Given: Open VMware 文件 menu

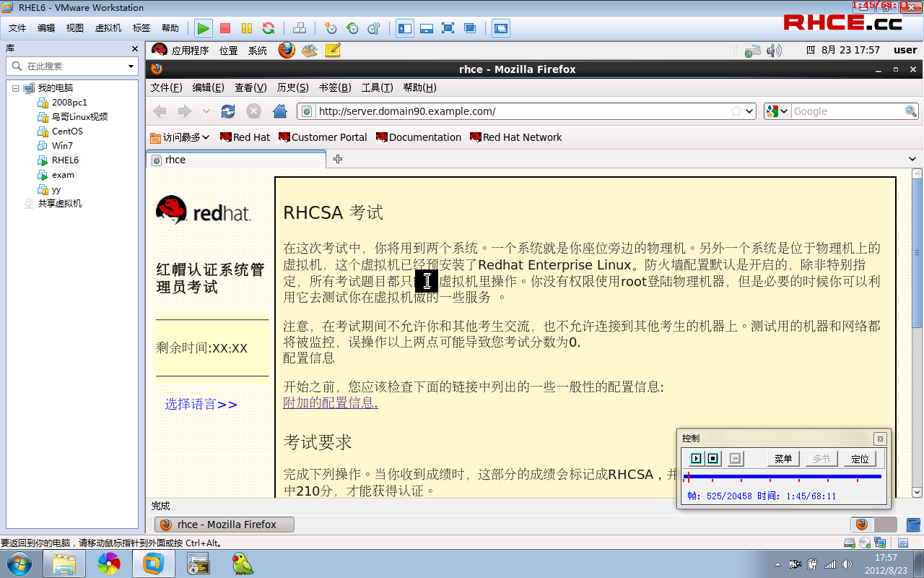Looking at the screenshot, I should point(17,28).
